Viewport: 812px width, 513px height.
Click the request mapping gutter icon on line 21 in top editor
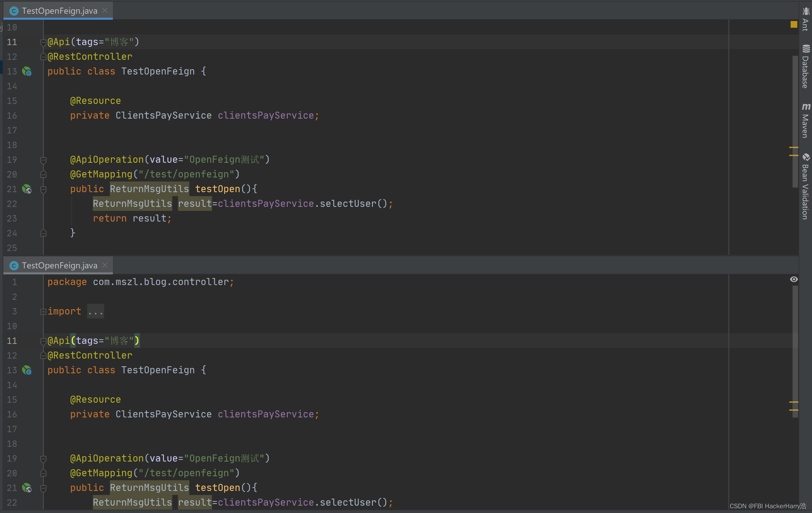[x=27, y=189]
